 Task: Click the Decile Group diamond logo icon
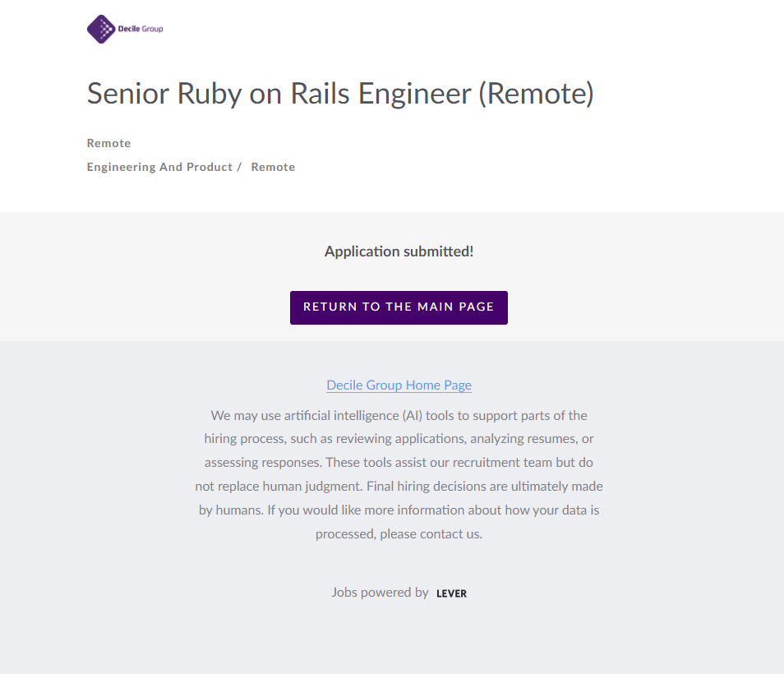[102, 29]
